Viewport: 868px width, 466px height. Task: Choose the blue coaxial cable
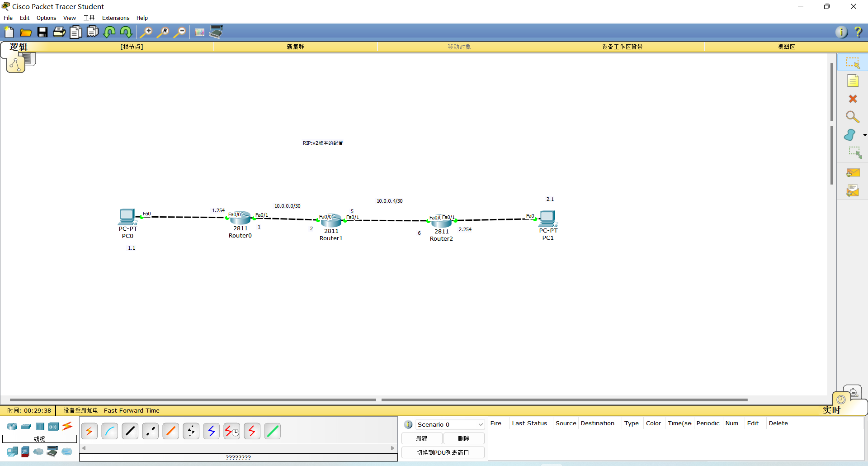pyautogui.click(x=211, y=431)
